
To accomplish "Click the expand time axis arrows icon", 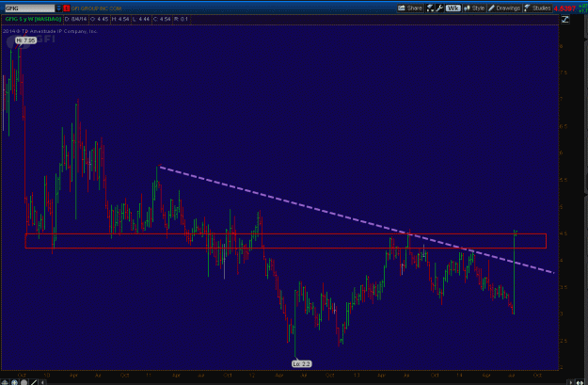I will tap(580, 382).
